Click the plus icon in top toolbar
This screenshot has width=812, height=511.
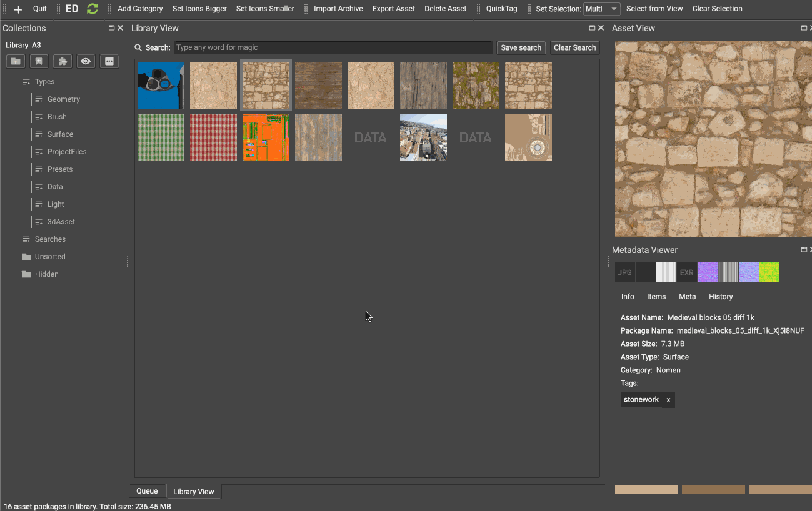click(x=18, y=9)
